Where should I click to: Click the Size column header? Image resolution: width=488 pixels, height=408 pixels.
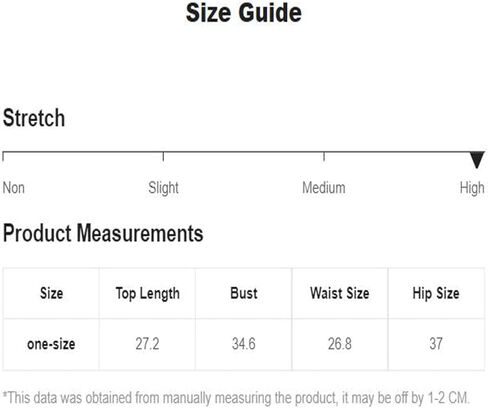click(51, 293)
